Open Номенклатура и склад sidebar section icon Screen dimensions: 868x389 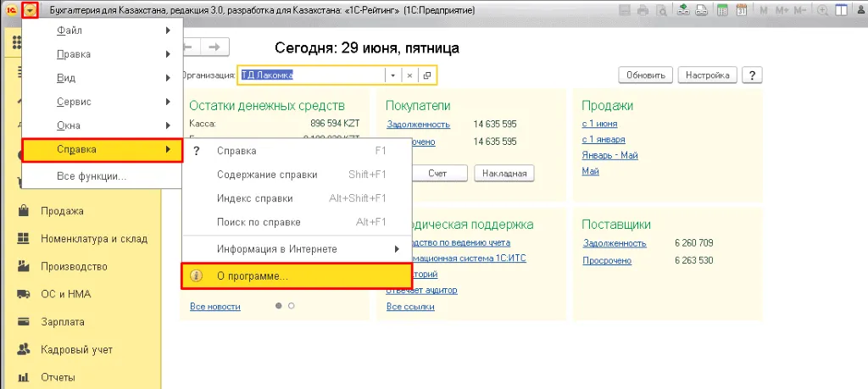click(x=23, y=238)
